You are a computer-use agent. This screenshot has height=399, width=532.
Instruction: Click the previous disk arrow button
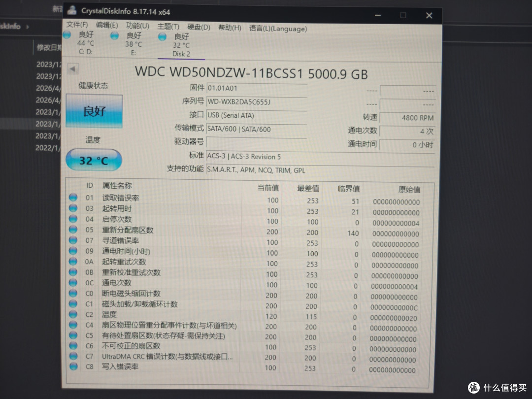[x=73, y=69]
